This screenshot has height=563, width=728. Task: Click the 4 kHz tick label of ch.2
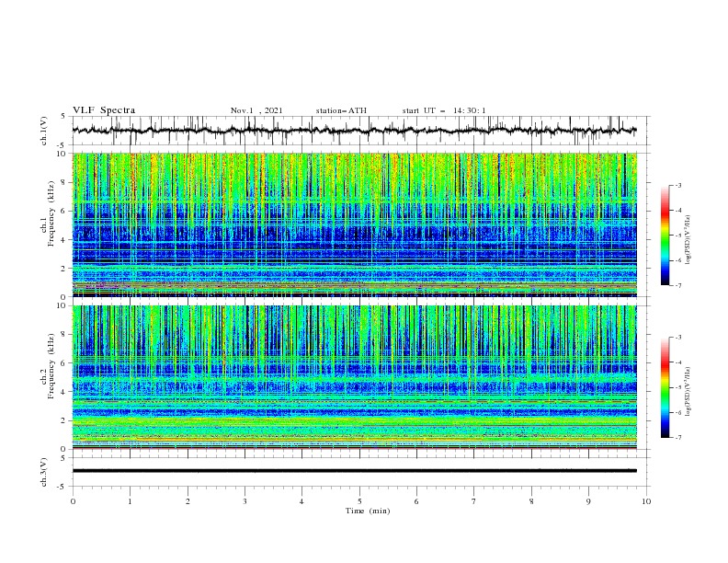point(64,392)
